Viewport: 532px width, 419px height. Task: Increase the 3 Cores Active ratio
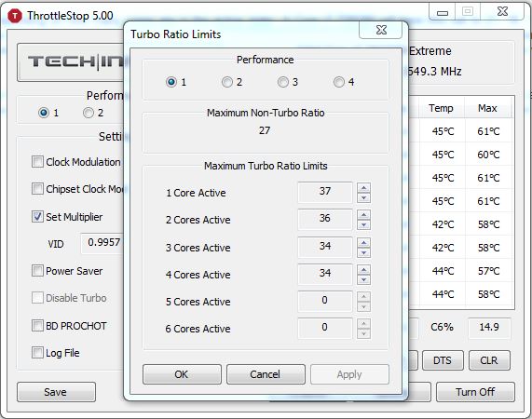coord(363,242)
